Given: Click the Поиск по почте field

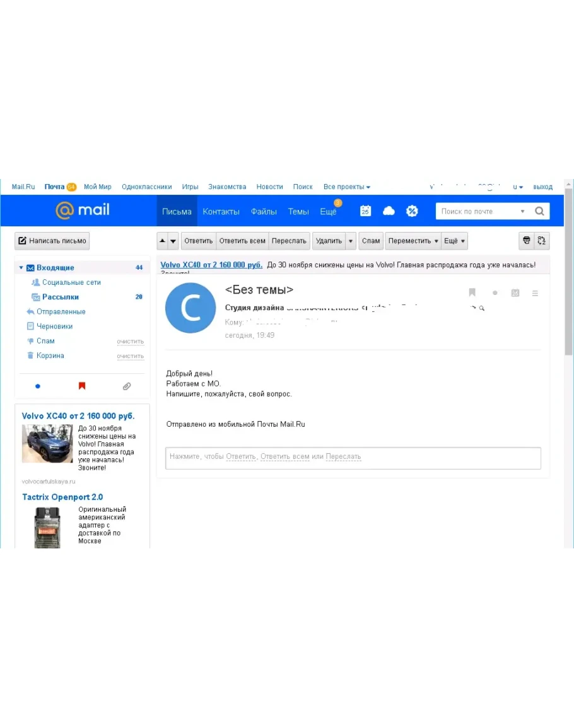Looking at the screenshot, I should point(477,211).
